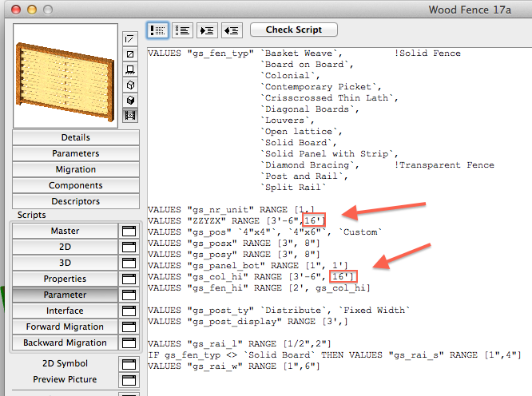This screenshot has width=532, height=396.
Task: Select the preview picture film icon
Action: (x=130, y=115)
